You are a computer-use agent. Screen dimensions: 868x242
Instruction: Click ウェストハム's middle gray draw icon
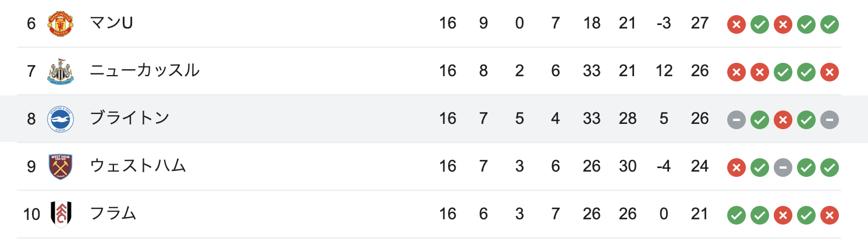click(783, 168)
